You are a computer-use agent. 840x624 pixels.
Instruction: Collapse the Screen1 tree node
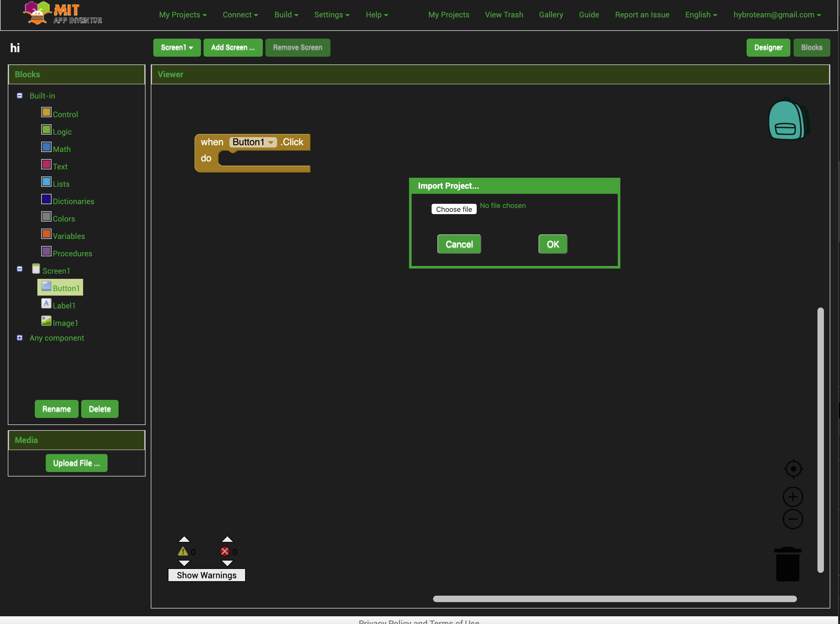20,269
